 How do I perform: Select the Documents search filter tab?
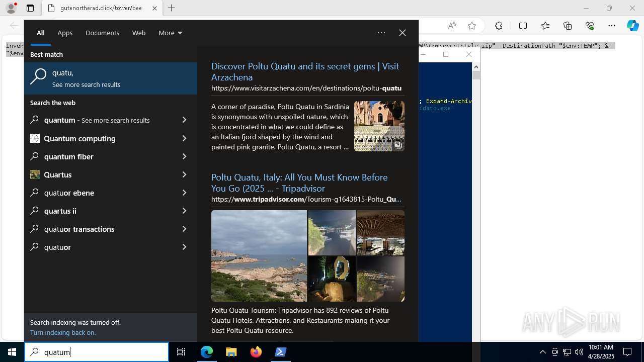pos(102,33)
